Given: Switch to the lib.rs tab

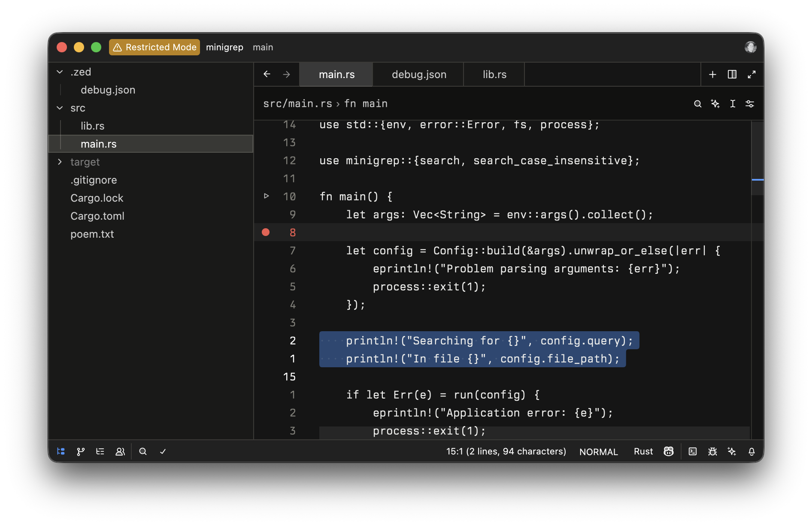Looking at the screenshot, I should click(494, 74).
